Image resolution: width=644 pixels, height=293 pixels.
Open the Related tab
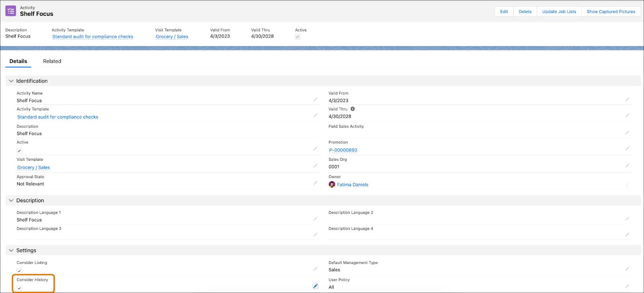coord(52,61)
